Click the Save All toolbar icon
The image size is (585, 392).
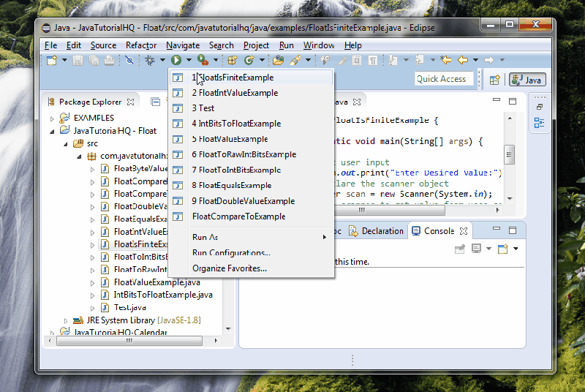(x=94, y=60)
